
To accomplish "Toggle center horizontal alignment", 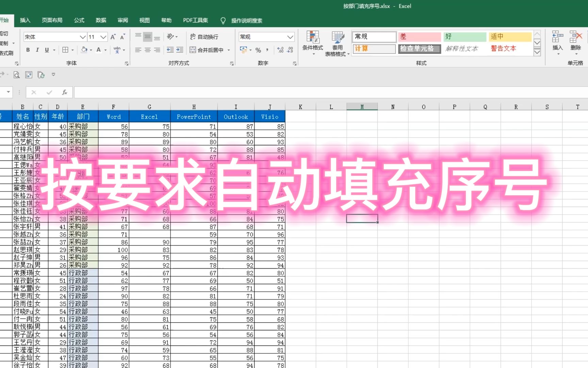I will (x=147, y=50).
